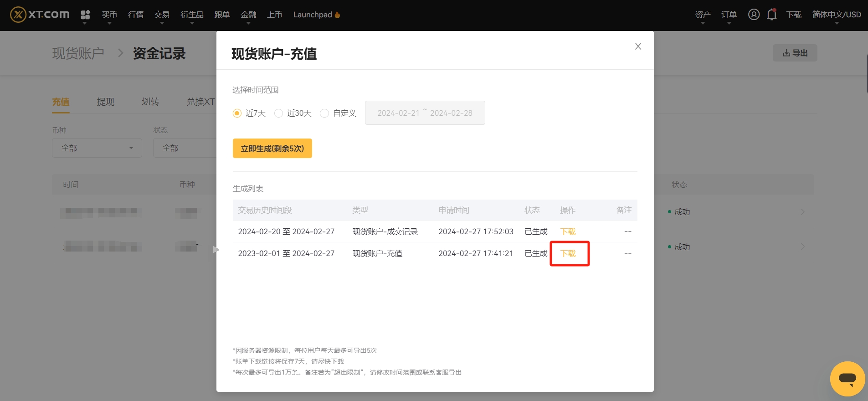The image size is (868, 401).
Task: Expand the 金融 dropdown menu
Action: (248, 15)
